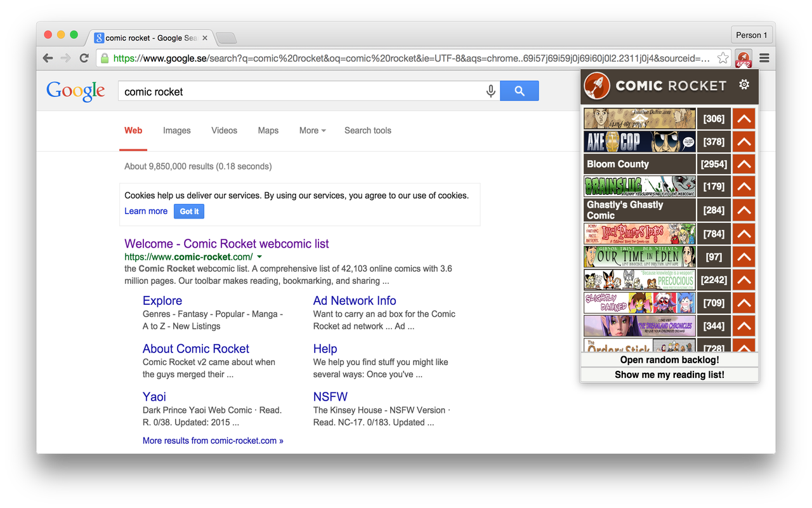Screen dimensions: 812x508
Task: Open Search tools options
Action: [368, 131]
